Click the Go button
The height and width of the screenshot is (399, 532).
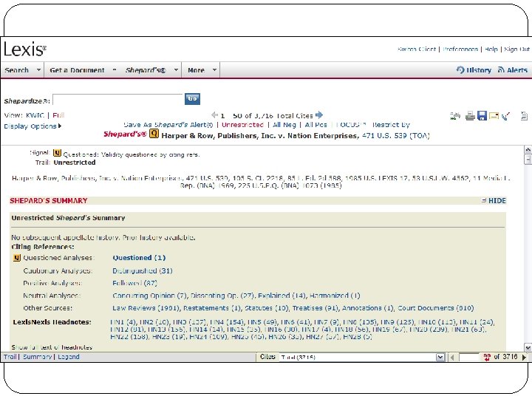pos(192,99)
